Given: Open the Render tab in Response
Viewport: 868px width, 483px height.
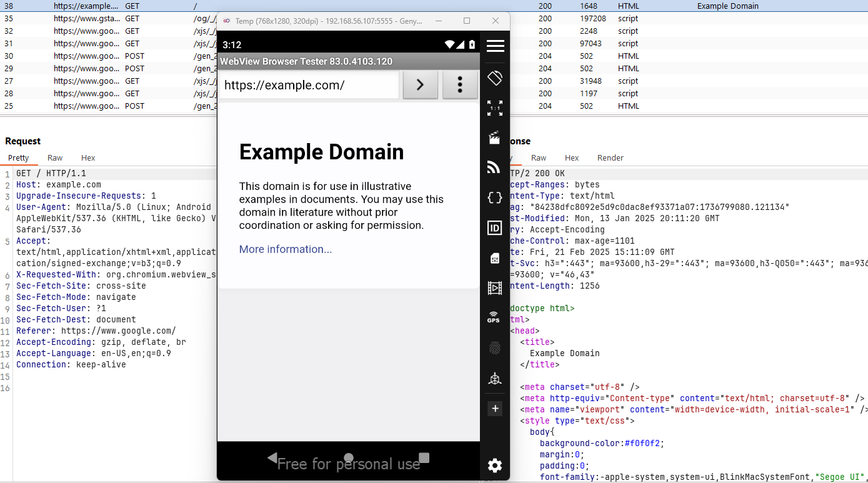Looking at the screenshot, I should coord(610,158).
